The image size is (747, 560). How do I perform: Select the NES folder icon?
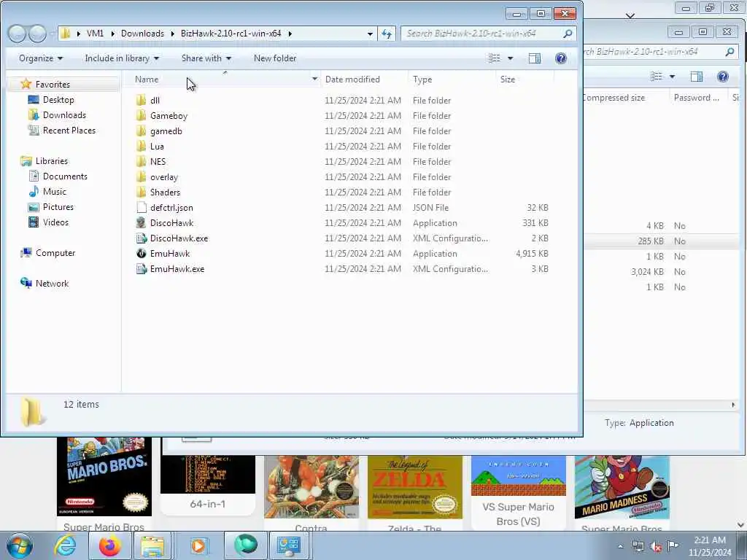(141, 161)
